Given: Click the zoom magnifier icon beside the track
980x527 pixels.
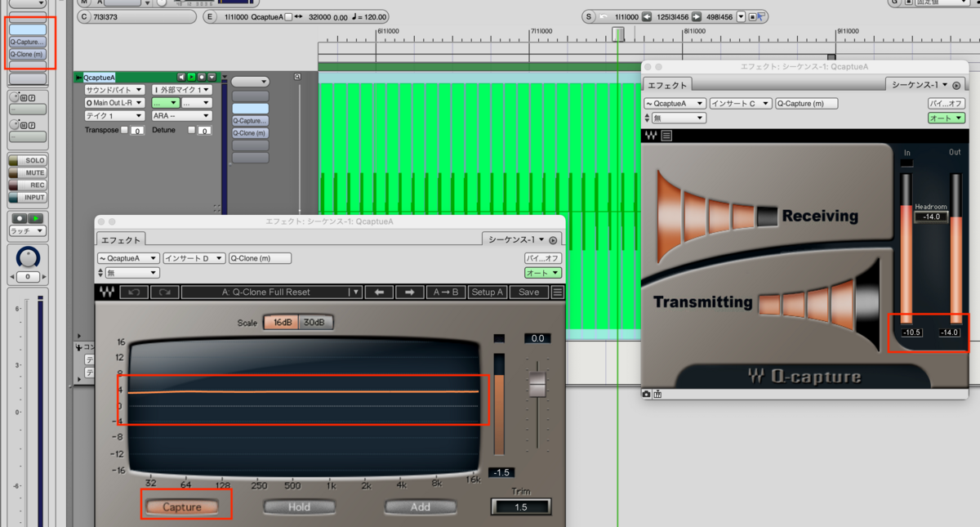Looking at the screenshot, I should [x=297, y=77].
